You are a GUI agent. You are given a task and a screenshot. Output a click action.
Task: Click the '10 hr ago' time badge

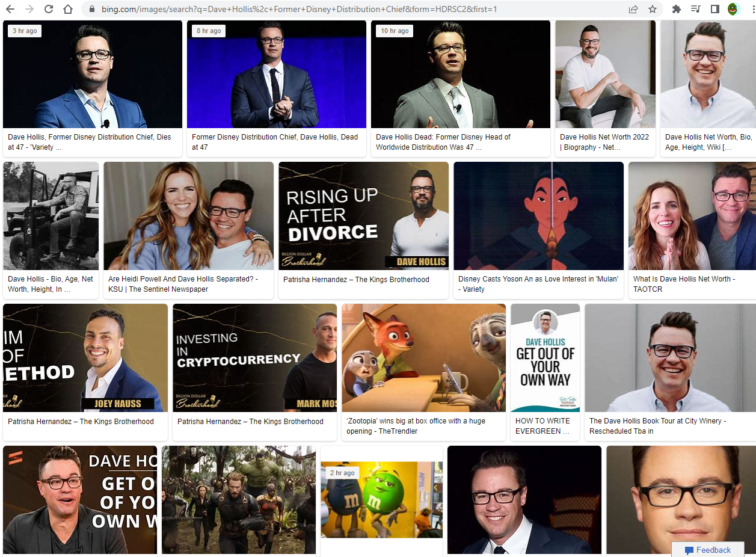[x=395, y=31]
